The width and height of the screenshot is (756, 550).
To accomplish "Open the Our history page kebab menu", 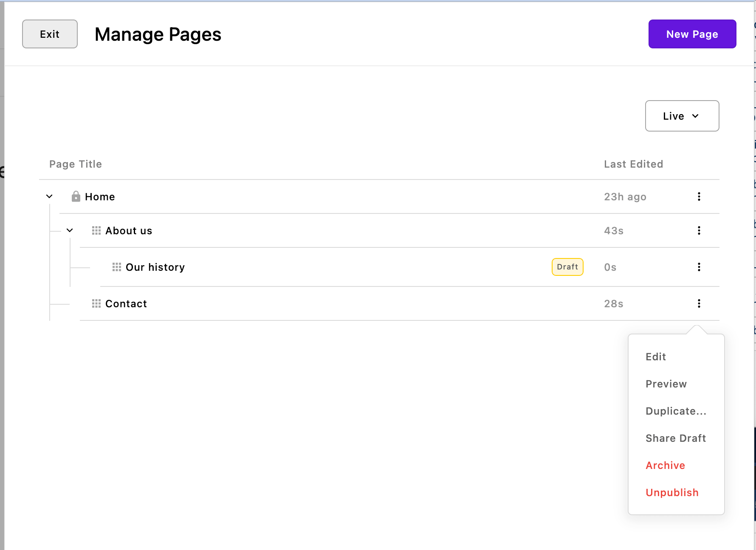I will click(699, 267).
